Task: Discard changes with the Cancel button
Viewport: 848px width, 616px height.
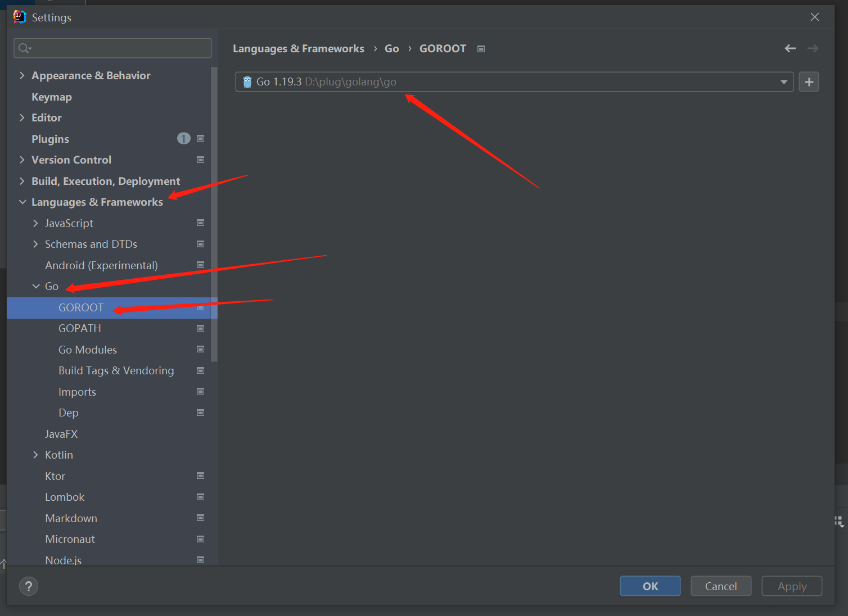Action: tap(721, 586)
